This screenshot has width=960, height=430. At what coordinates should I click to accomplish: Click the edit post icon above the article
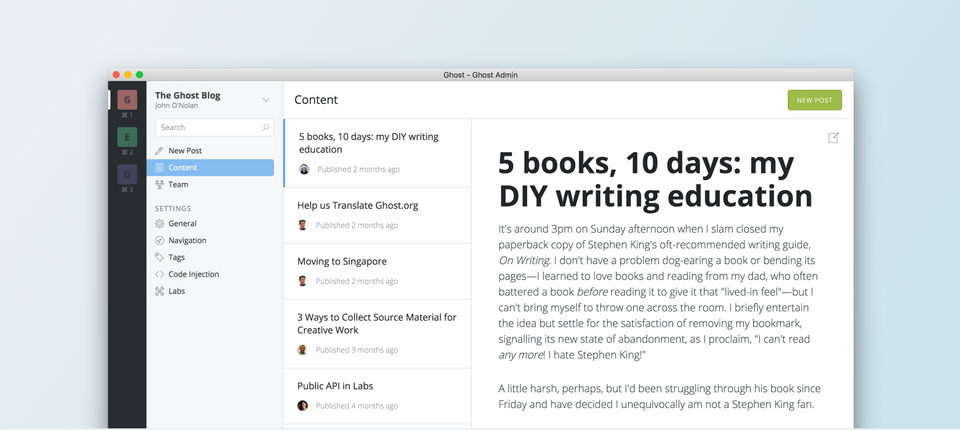tap(833, 138)
